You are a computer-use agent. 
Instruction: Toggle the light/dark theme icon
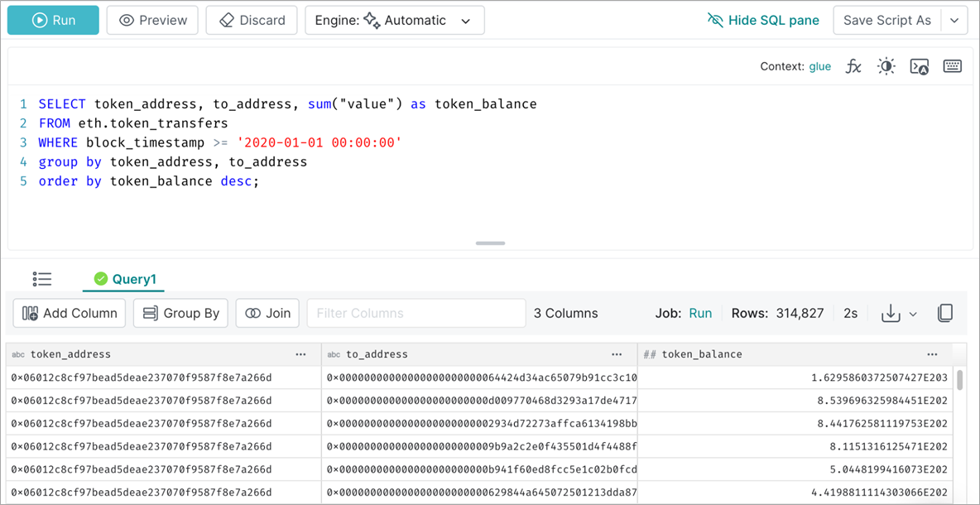[886, 66]
